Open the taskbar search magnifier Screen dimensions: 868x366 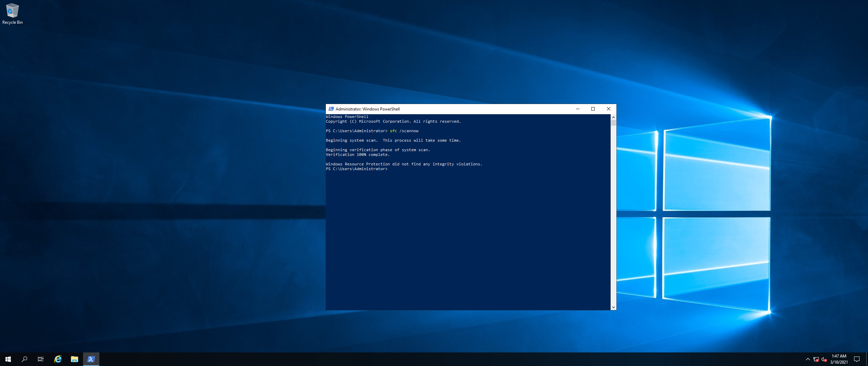click(24, 359)
